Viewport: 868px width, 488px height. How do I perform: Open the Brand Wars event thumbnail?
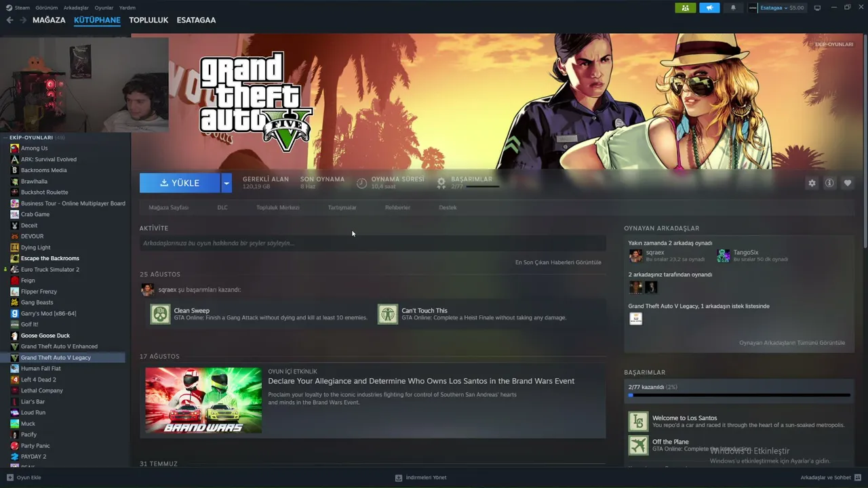(x=203, y=401)
